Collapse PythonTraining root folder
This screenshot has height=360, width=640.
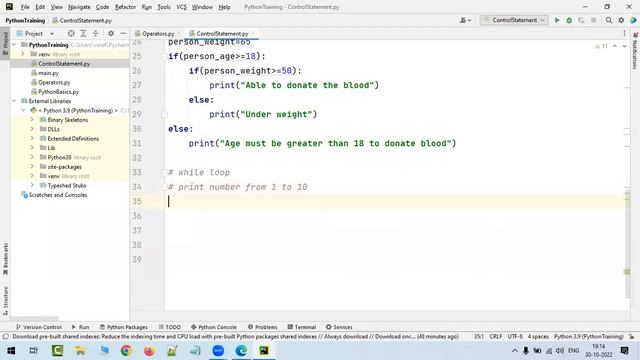(14, 44)
